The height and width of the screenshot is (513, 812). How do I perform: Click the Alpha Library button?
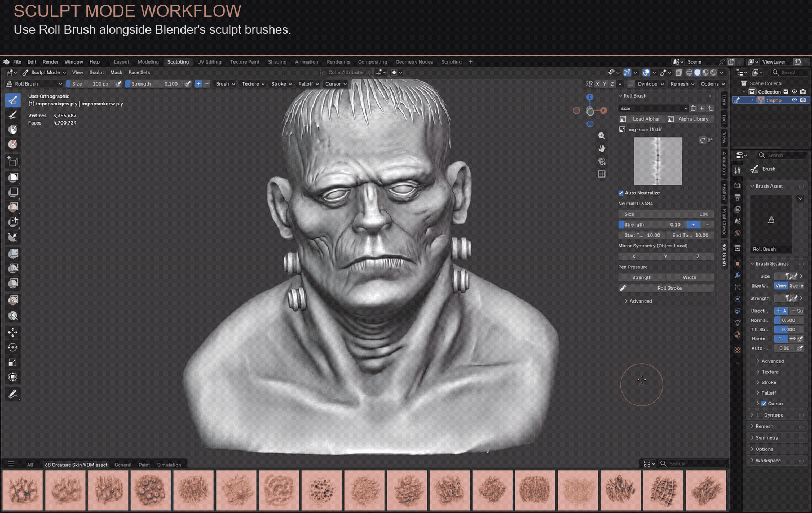[690, 119]
